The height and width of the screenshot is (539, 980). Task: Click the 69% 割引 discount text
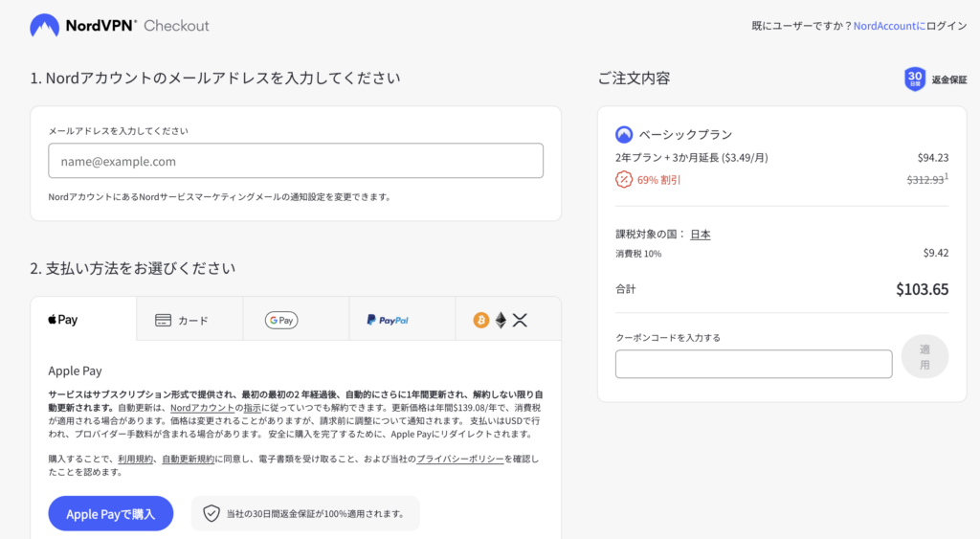tap(658, 180)
